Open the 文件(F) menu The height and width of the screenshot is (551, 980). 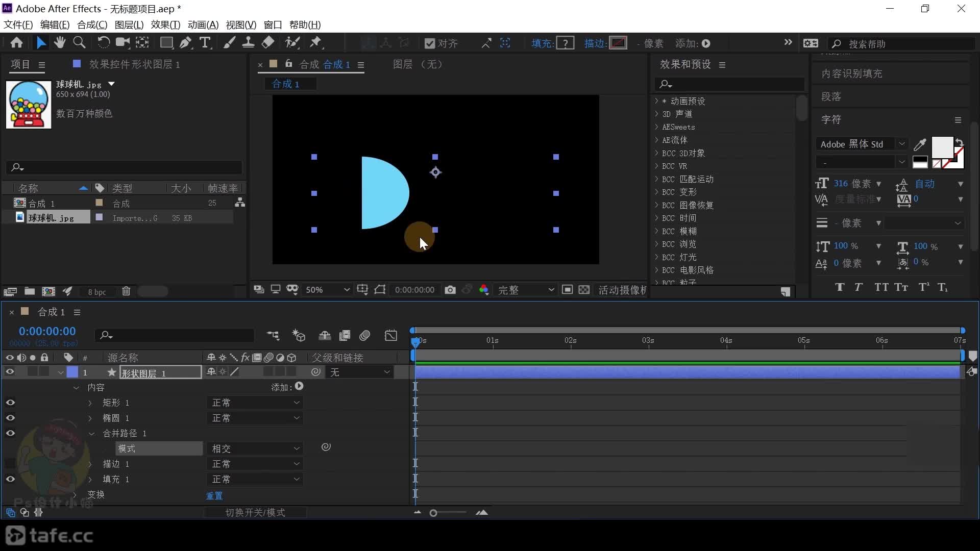[x=18, y=24]
